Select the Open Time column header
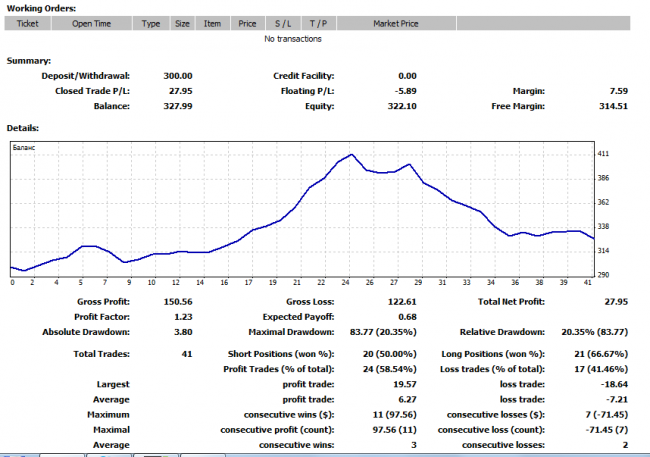650x457 pixels. point(92,23)
